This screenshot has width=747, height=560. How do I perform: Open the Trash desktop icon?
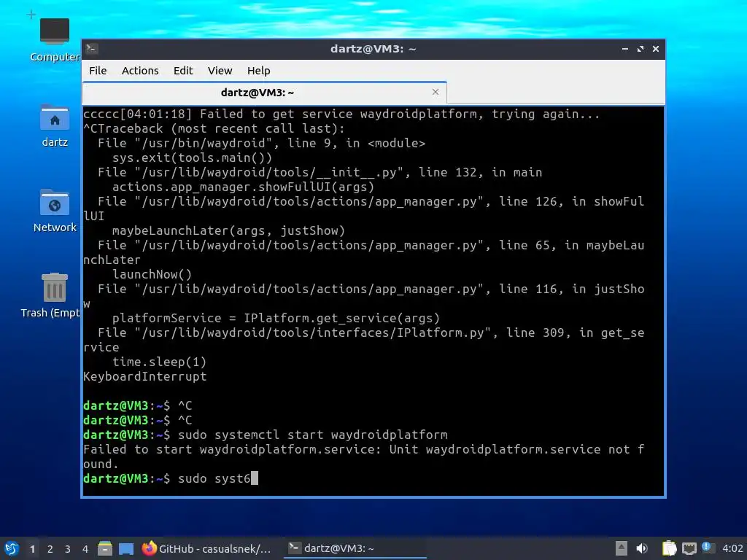point(51,295)
